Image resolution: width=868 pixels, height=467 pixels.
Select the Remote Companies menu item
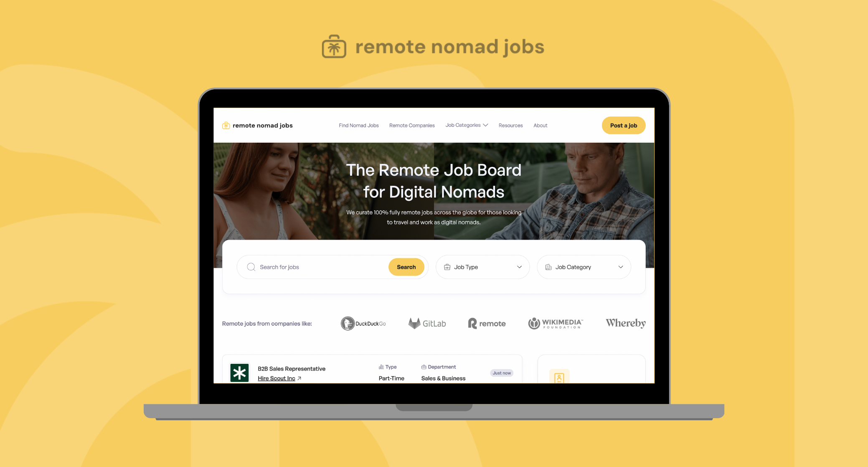coord(412,125)
